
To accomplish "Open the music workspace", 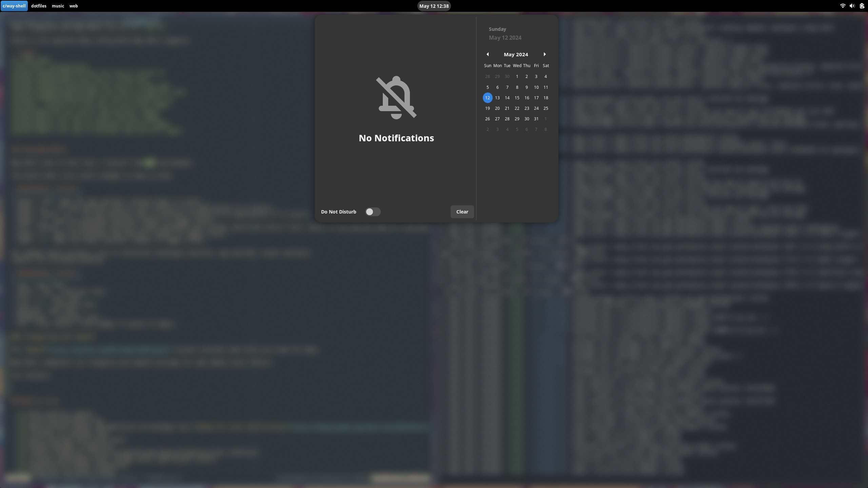I will pyautogui.click(x=58, y=6).
